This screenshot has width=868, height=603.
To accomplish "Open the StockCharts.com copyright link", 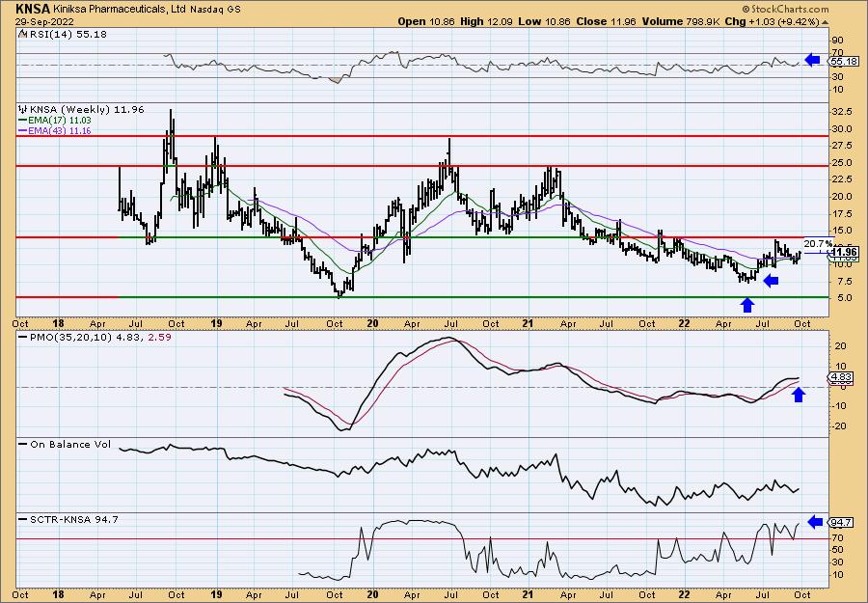I will point(785,9).
